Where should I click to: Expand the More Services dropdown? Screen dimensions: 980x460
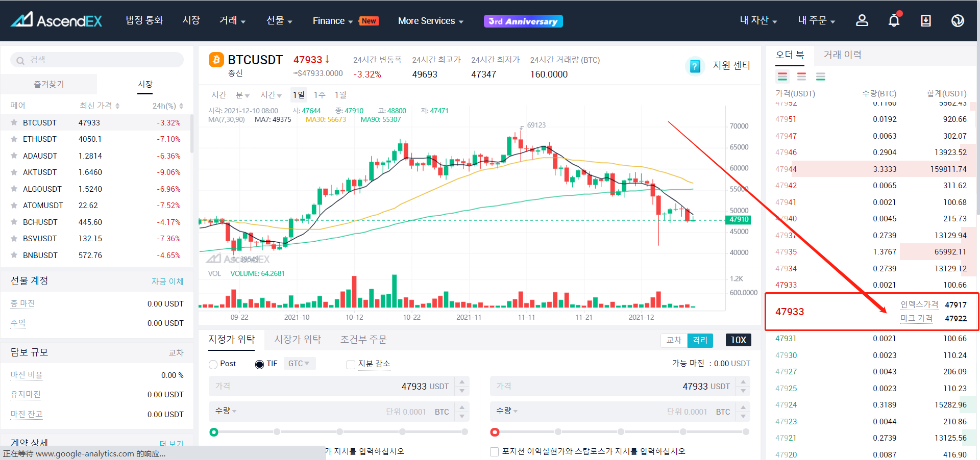(431, 21)
